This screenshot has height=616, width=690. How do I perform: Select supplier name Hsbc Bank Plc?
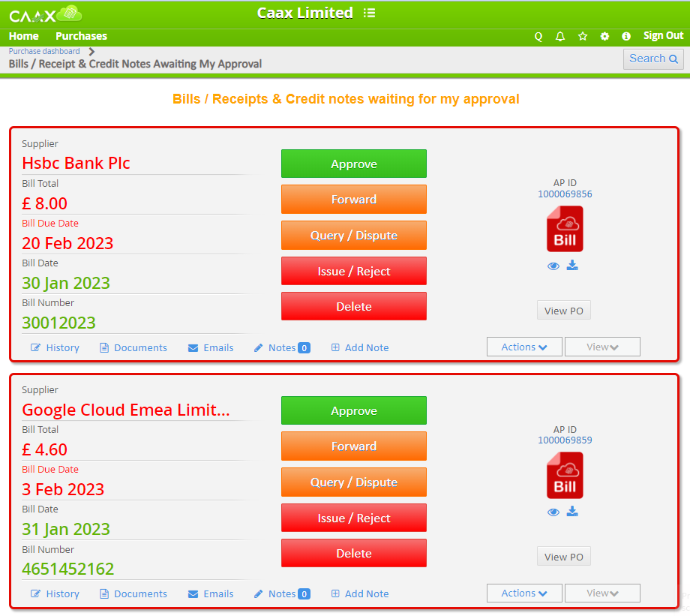click(76, 164)
